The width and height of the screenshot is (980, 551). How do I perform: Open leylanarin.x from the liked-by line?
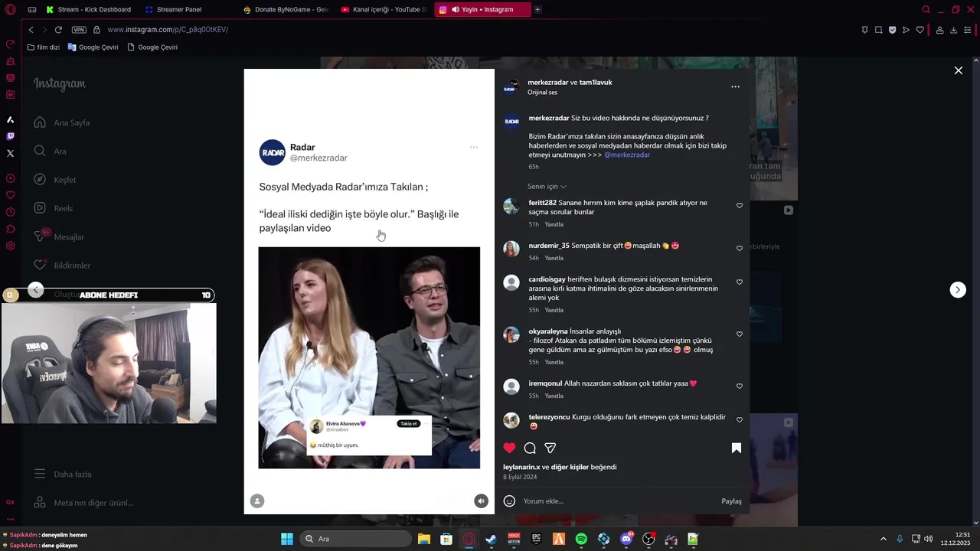(521, 467)
